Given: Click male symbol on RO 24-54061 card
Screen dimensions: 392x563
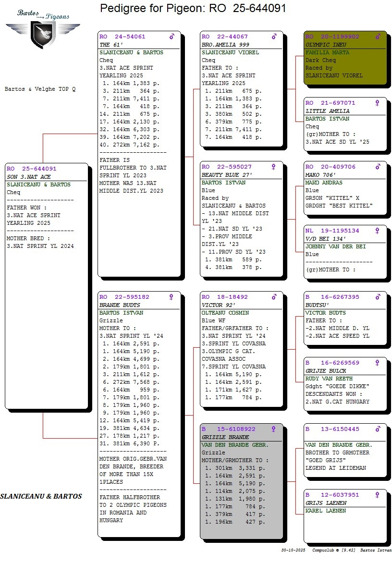Looking at the screenshot, I should click(171, 37).
